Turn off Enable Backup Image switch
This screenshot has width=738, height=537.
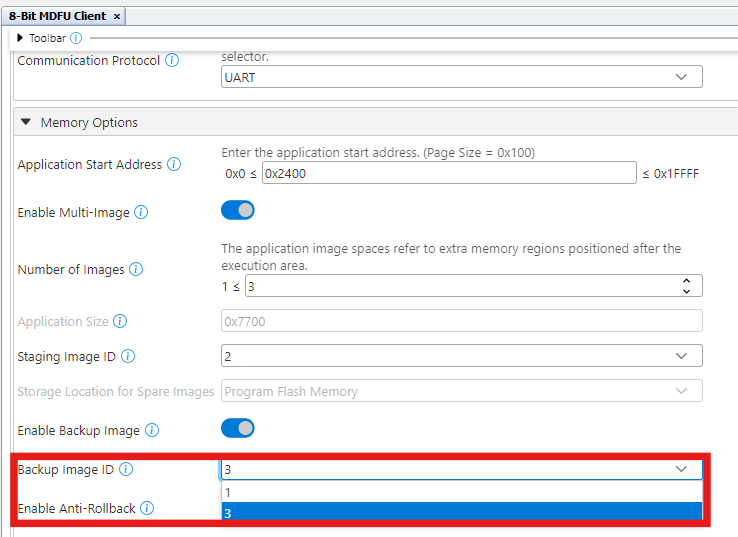pyautogui.click(x=238, y=429)
